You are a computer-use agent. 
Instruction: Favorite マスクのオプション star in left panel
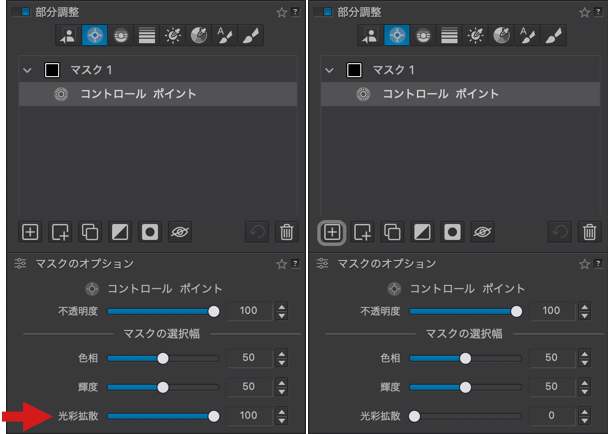point(282,265)
